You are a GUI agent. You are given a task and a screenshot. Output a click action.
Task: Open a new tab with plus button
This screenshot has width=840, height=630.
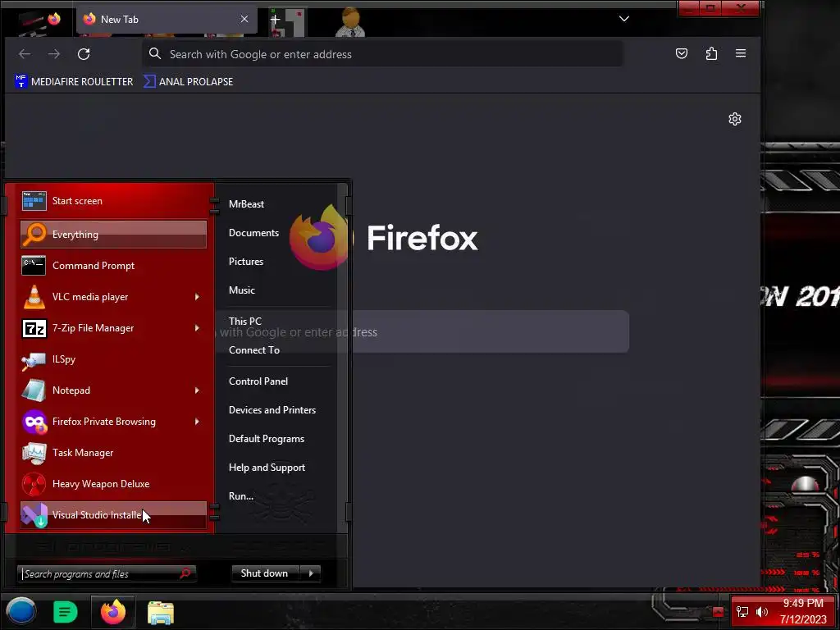(276, 20)
